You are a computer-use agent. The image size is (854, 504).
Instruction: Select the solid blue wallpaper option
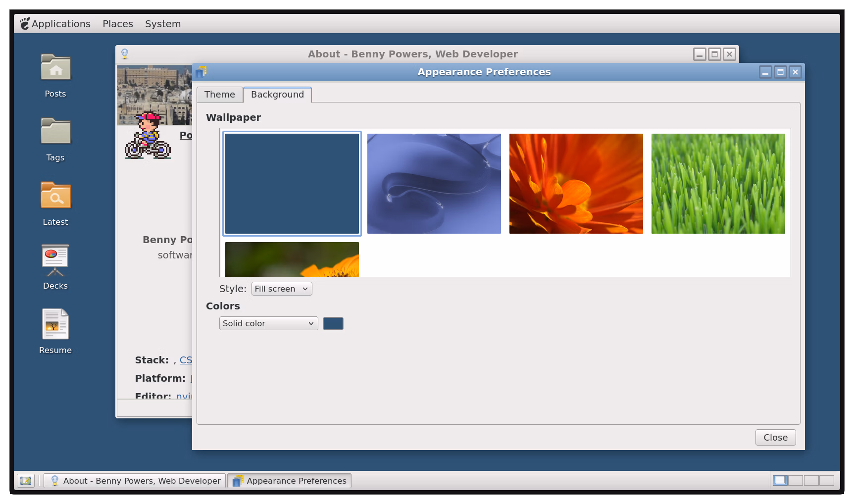click(x=292, y=184)
